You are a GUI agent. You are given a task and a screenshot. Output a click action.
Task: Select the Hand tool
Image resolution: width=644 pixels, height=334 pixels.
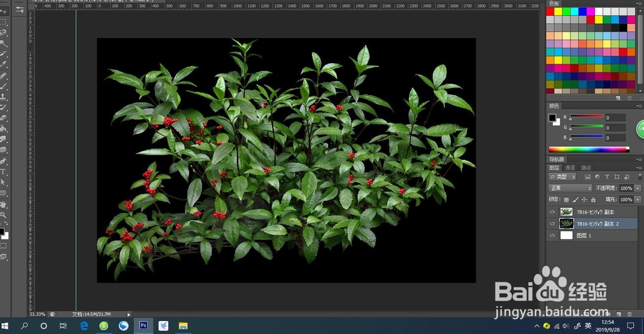3,205
